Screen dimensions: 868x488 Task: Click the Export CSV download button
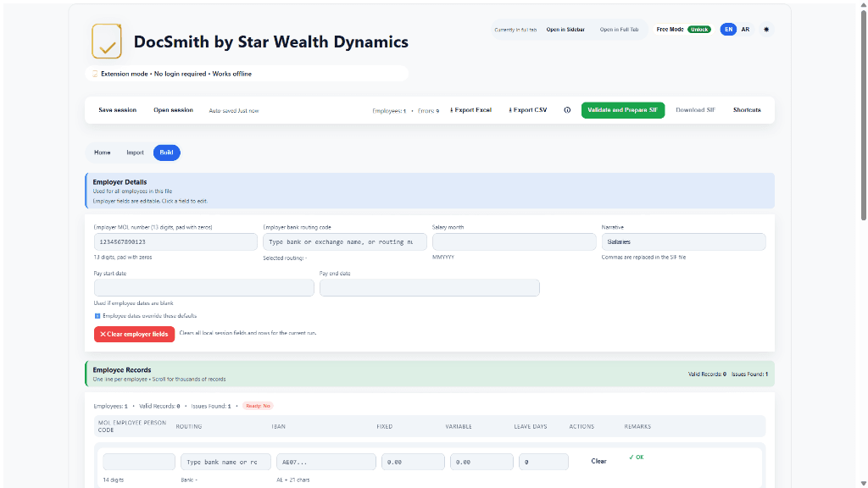(x=527, y=110)
